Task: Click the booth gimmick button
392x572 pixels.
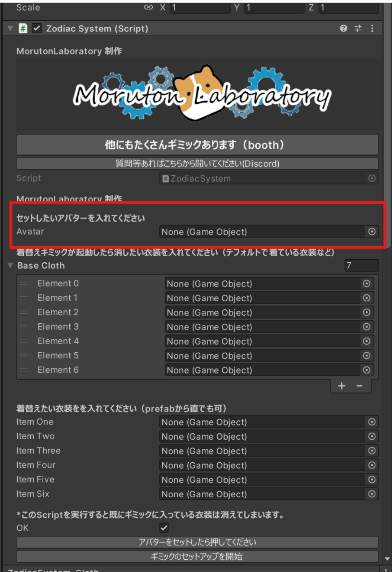Action: point(197,145)
